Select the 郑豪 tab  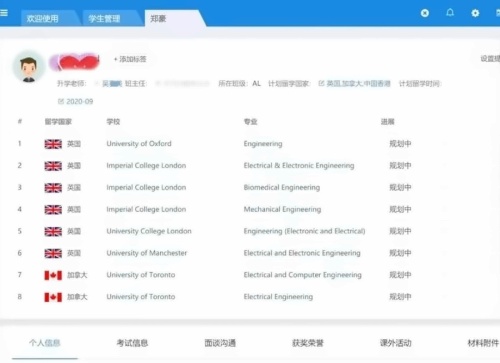158,19
